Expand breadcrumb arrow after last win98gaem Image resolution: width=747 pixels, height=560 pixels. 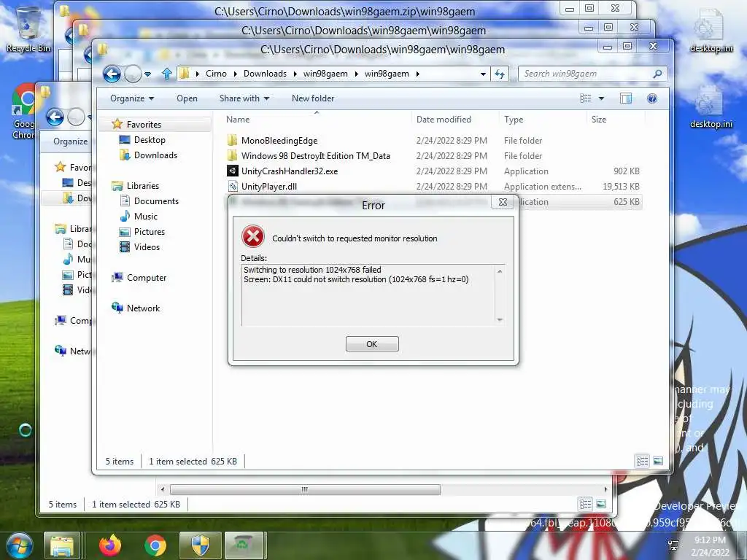pyautogui.click(x=417, y=74)
